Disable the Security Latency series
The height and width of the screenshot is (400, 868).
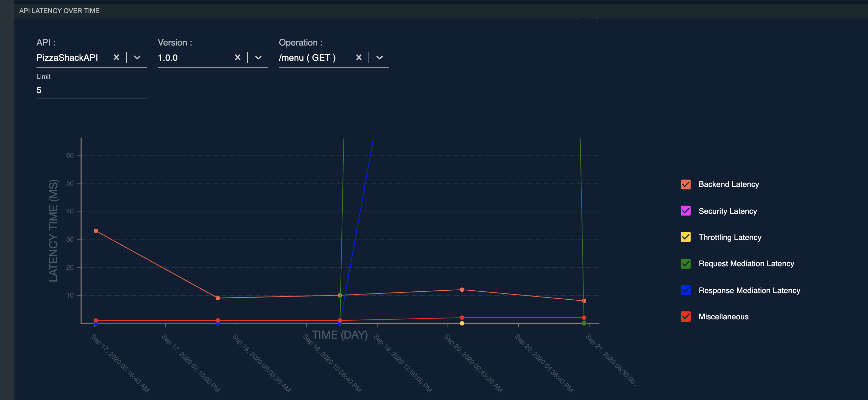click(685, 211)
